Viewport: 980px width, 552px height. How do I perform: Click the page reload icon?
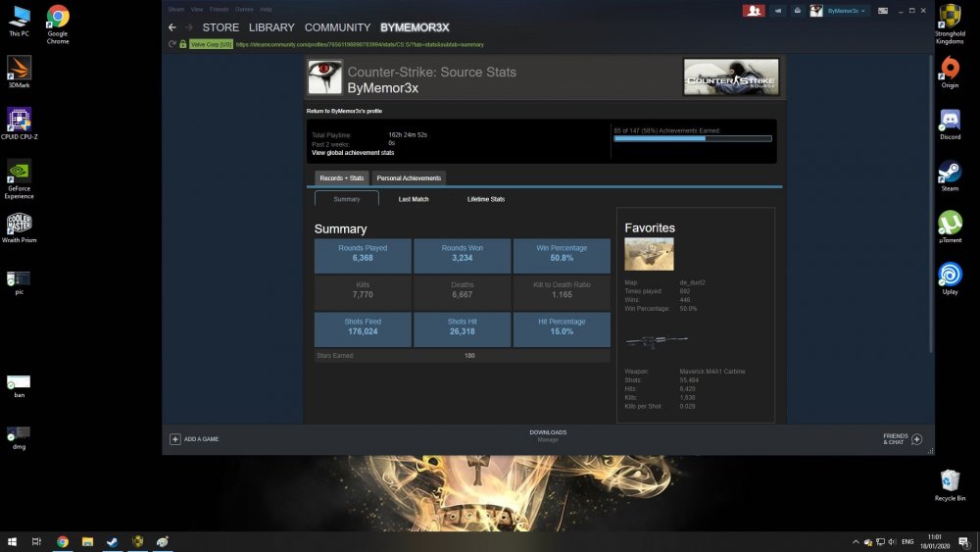click(172, 44)
